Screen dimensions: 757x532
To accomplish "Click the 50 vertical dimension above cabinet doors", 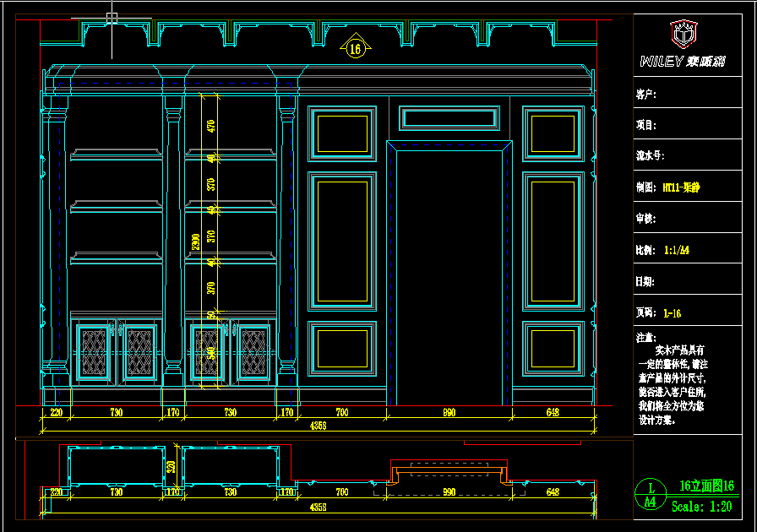I will [210, 315].
